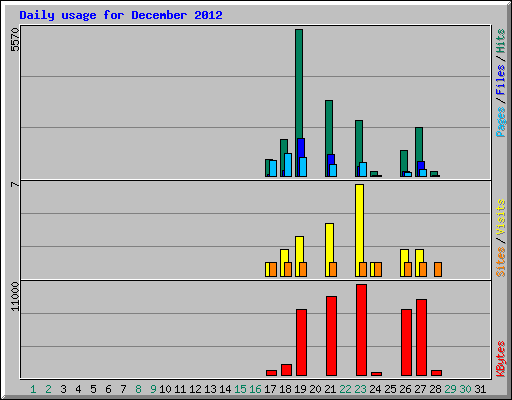Click the red "KBytes" legend word
Viewport: 512px width, 400px height.
[x=500, y=359]
